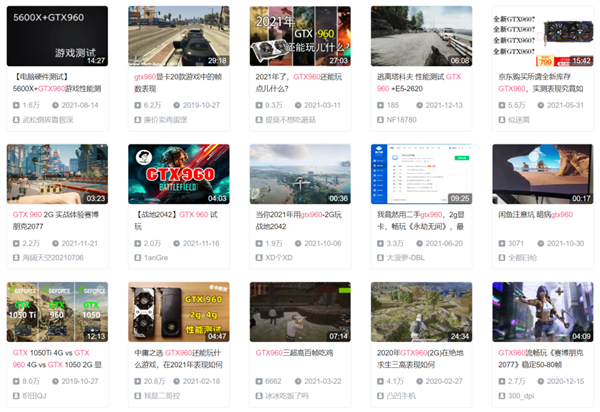The width and height of the screenshot is (600, 412).
Task: Open the 5600X+GTX960 游戏测试 video thumbnail
Action: point(57,36)
